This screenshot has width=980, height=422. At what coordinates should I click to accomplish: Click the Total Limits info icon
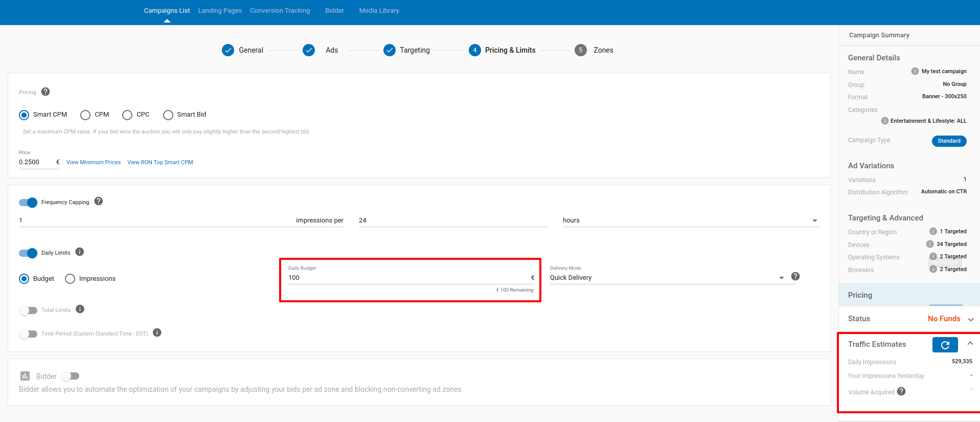(x=80, y=309)
